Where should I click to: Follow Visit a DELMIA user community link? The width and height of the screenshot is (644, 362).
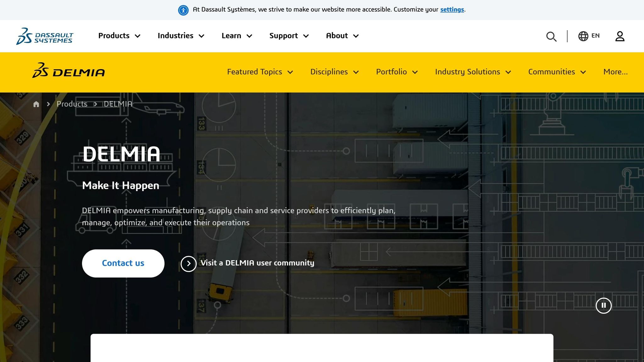(257, 263)
